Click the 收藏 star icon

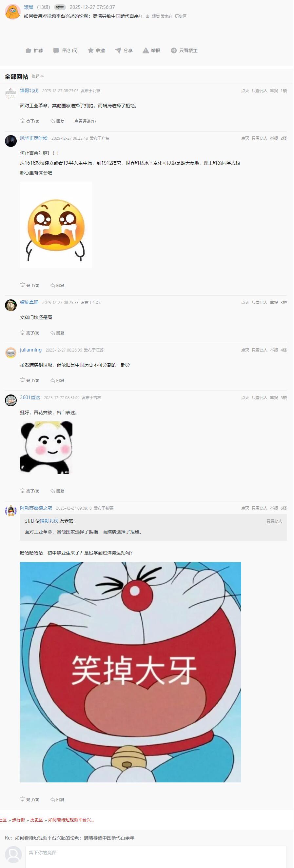90,50
